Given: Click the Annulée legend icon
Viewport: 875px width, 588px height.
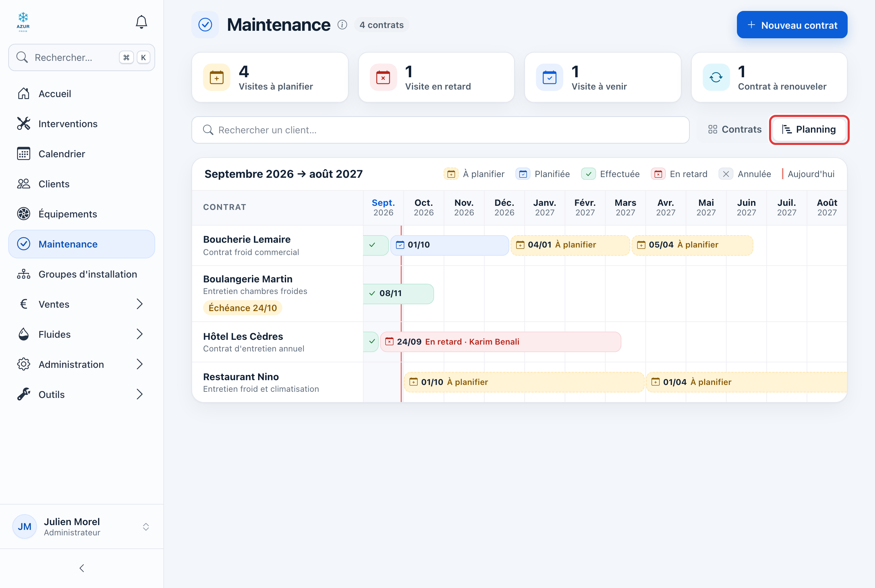Looking at the screenshot, I should coord(726,174).
